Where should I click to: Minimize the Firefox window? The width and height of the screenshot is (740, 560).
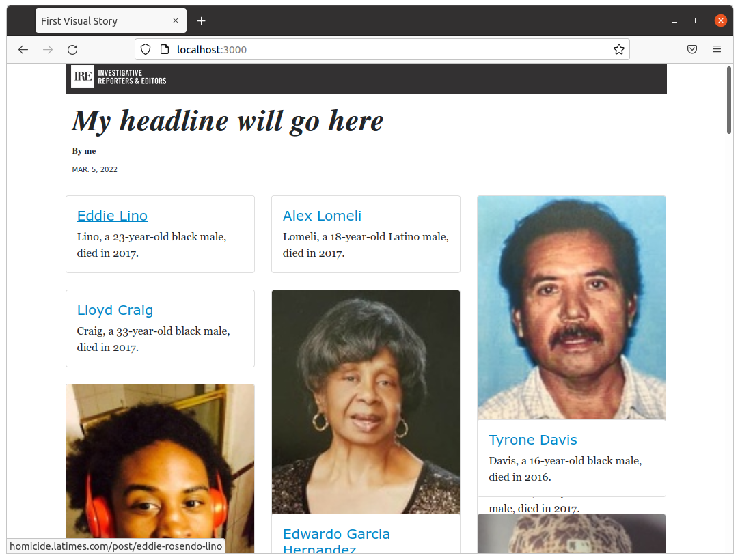pyautogui.click(x=674, y=20)
